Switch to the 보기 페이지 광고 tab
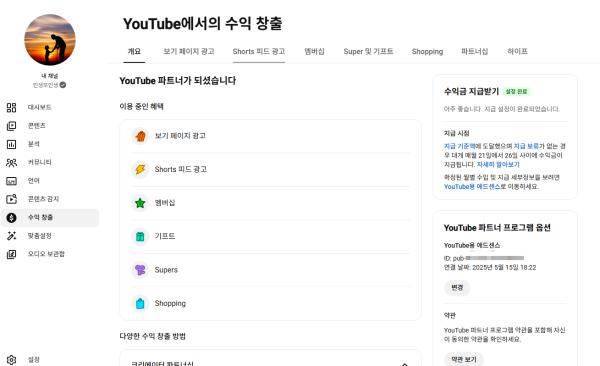This screenshot has height=366, width=600. pyautogui.click(x=189, y=51)
